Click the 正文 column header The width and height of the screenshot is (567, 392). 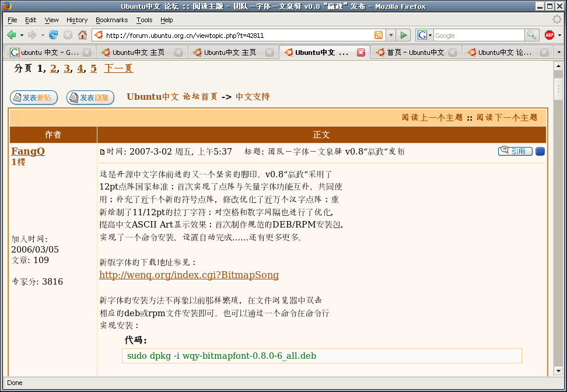[x=321, y=135]
